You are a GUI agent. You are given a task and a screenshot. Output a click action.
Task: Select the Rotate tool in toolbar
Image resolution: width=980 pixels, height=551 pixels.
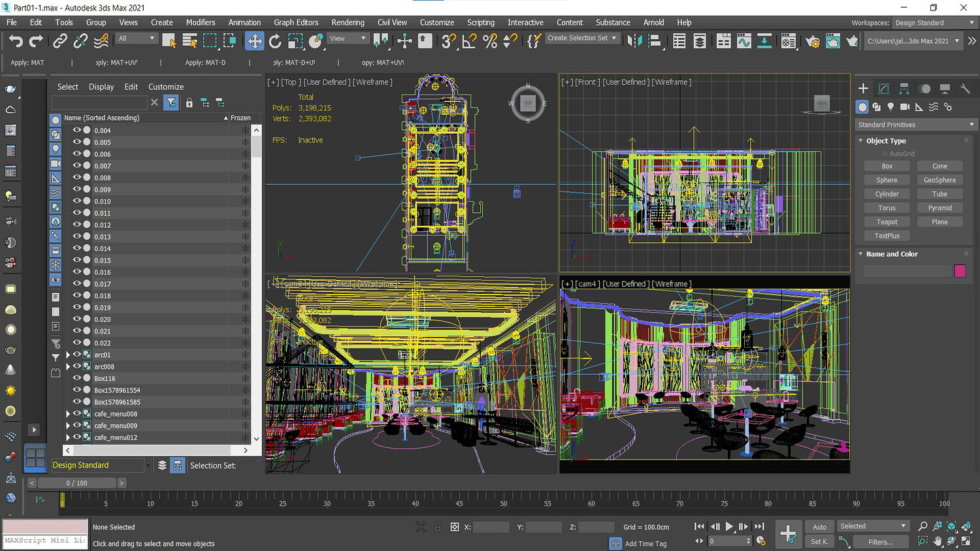[x=275, y=41]
